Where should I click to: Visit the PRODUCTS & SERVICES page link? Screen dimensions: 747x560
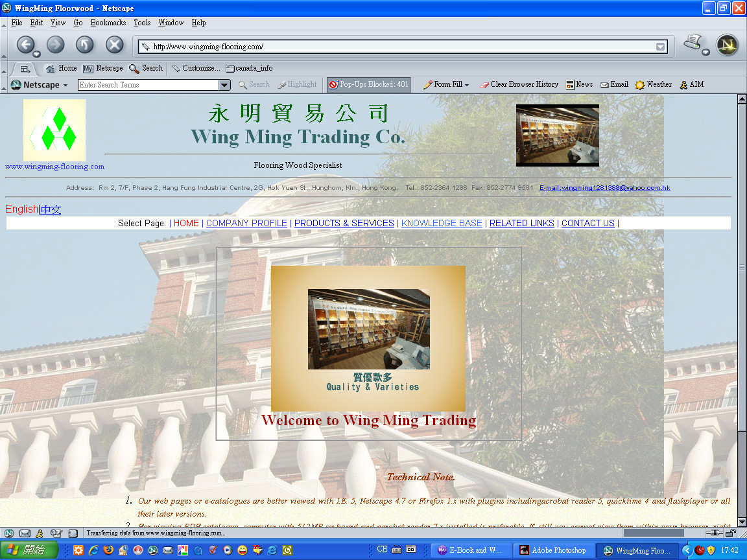344,223
